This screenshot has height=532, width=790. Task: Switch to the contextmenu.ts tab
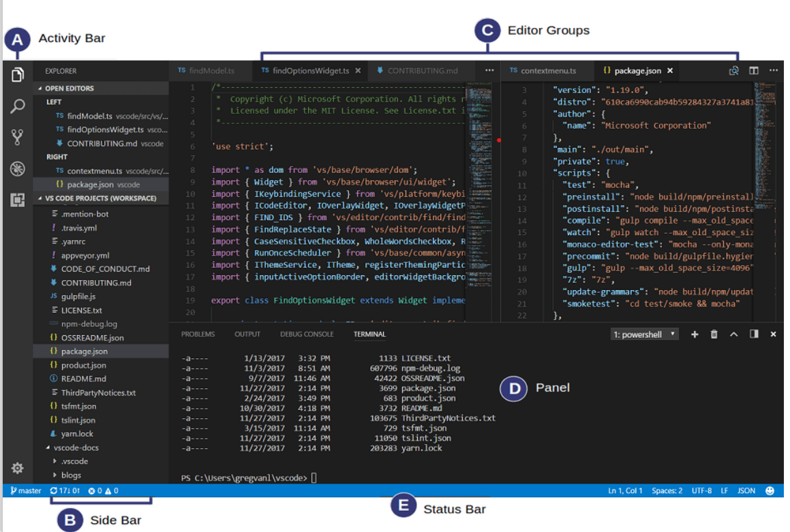click(x=547, y=71)
